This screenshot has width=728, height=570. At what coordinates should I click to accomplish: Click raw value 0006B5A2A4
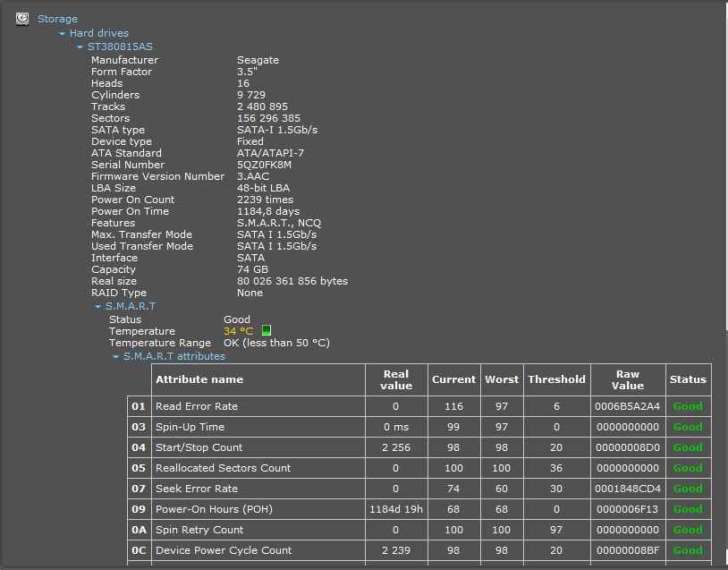pyautogui.click(x=627, y=406)
